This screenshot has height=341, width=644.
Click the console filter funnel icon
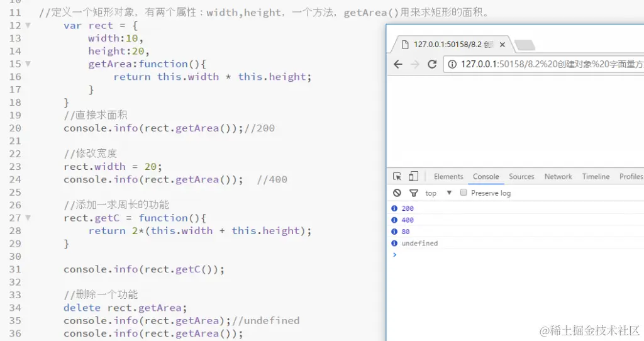tap(414, 193)
